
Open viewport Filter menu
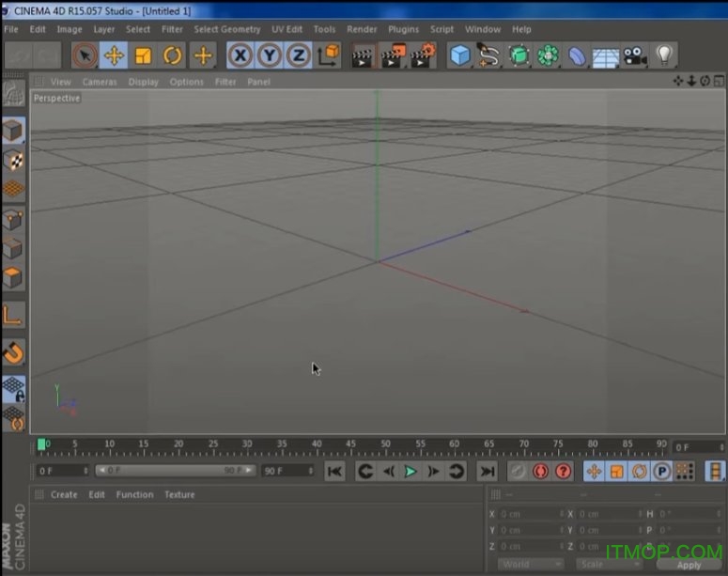click(x=225, y=82)
